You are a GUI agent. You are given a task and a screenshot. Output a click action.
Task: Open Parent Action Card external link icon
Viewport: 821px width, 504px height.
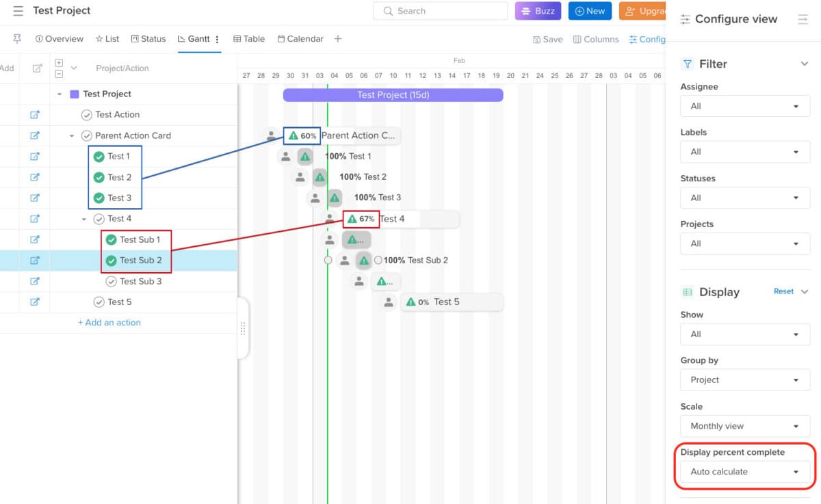coord(35,135)
